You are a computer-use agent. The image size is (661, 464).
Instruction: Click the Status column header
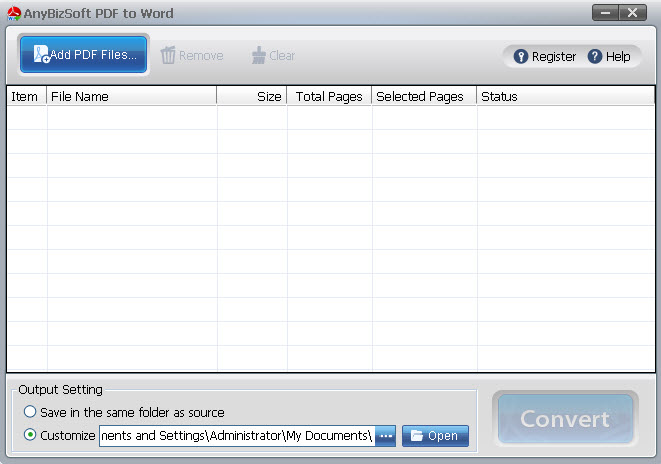point(564,96)
